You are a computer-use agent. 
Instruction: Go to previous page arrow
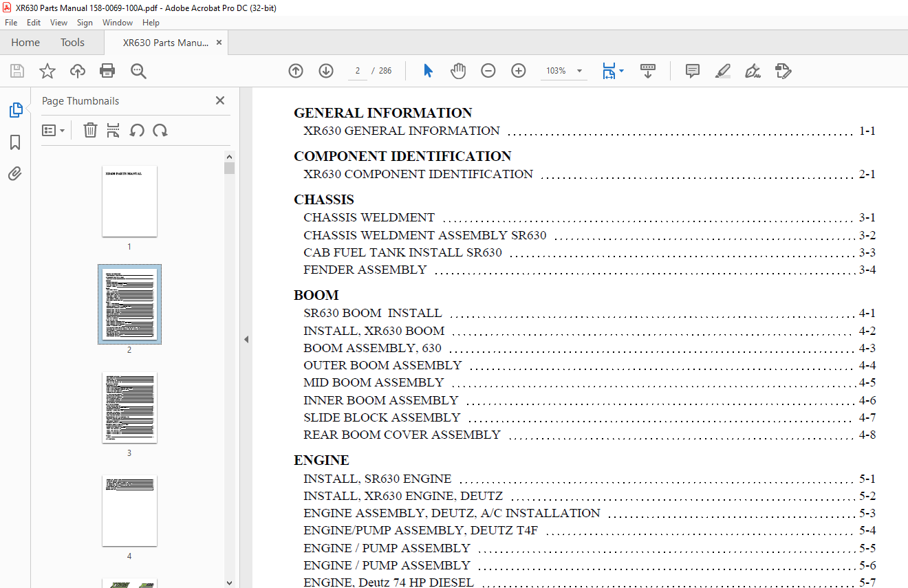[296, 71]
